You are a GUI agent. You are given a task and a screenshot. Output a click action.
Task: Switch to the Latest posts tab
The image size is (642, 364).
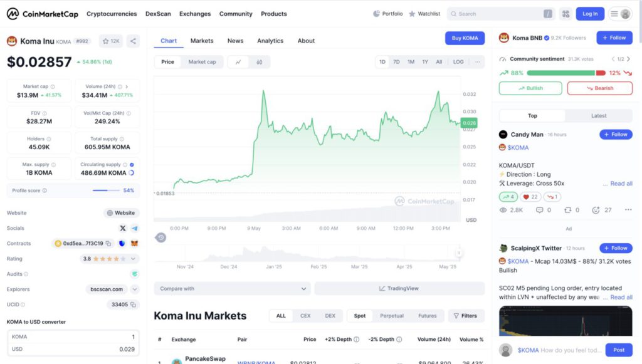tap(599, 116)
